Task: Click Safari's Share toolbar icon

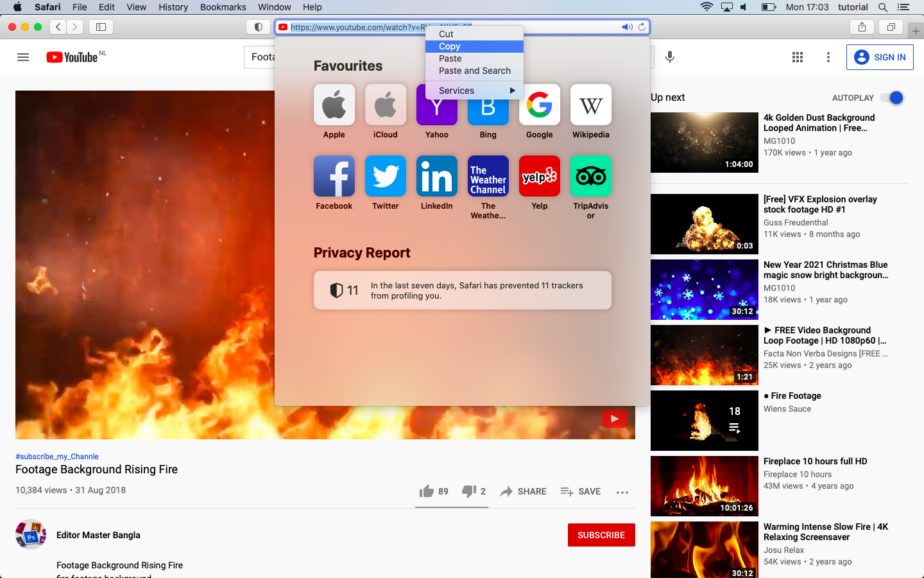Action: tap(862, 27)
